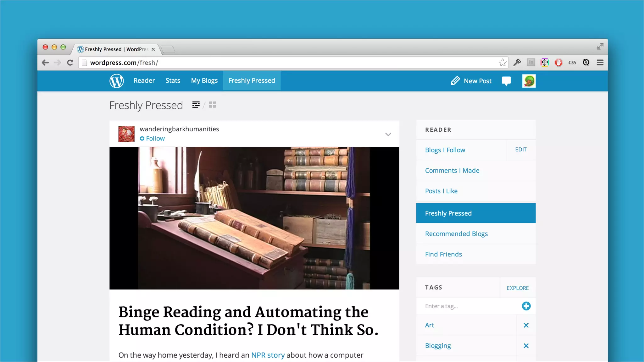Switch to grid view layout
The image size is (644, 362).
coord(213,105)
